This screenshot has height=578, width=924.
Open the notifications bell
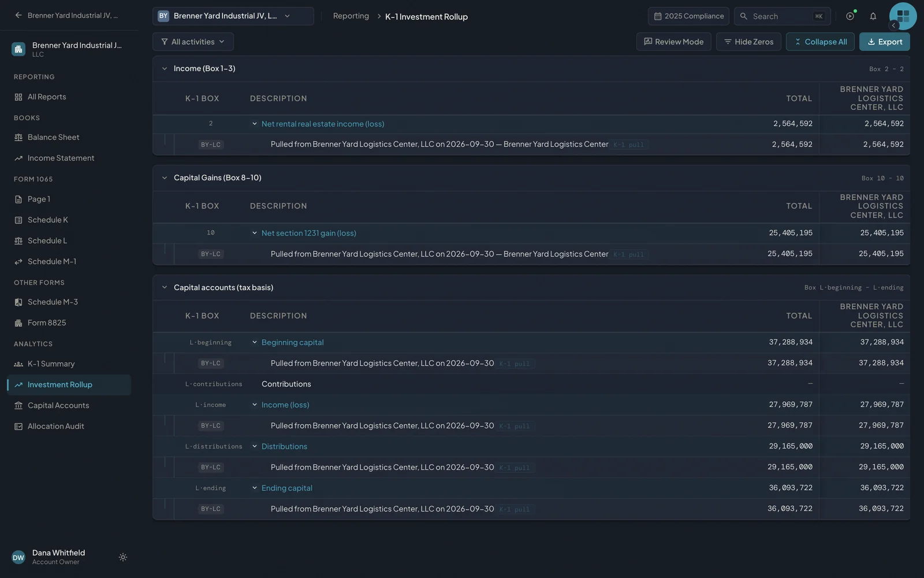[873, 16]
